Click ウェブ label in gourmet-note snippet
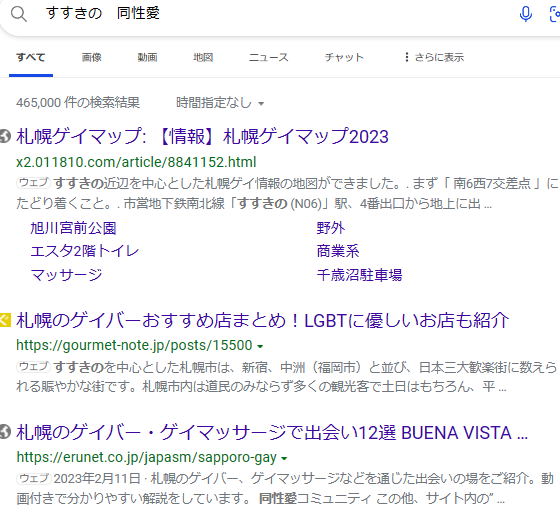Viewport: 560px width, 515px height. coord(34,366)
